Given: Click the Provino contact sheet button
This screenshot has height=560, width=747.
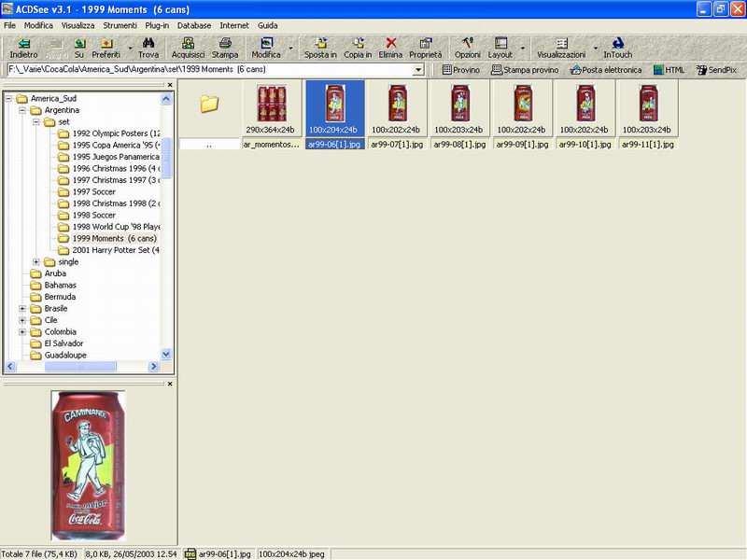Looking at the screenshot, I should click(460, 70).
